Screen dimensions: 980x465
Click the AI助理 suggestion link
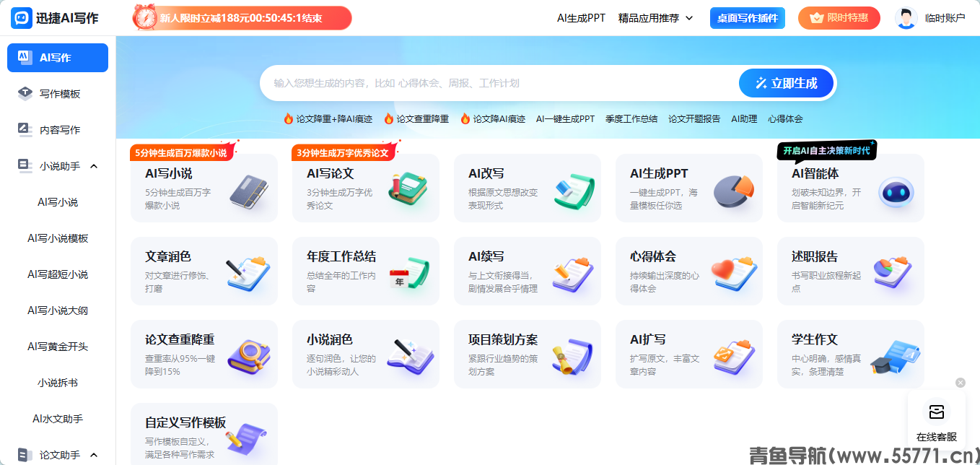pyautogui.click(x=744, y=119)
